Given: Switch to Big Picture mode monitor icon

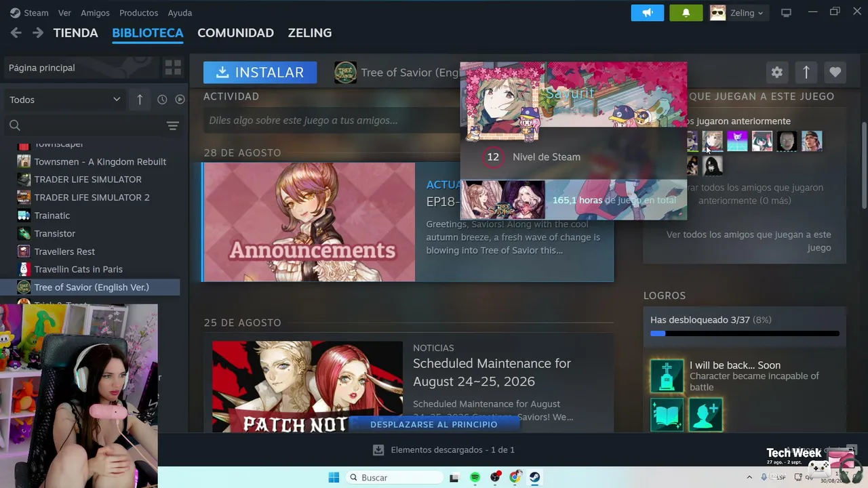Looking at the screenshot, I should (x=787, y=13).
